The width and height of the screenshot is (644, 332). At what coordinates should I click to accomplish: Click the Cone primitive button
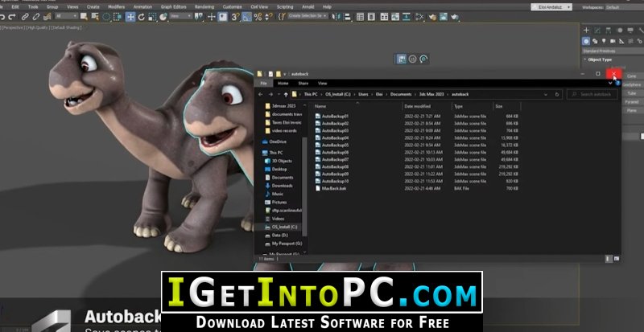tap(632, 76)
